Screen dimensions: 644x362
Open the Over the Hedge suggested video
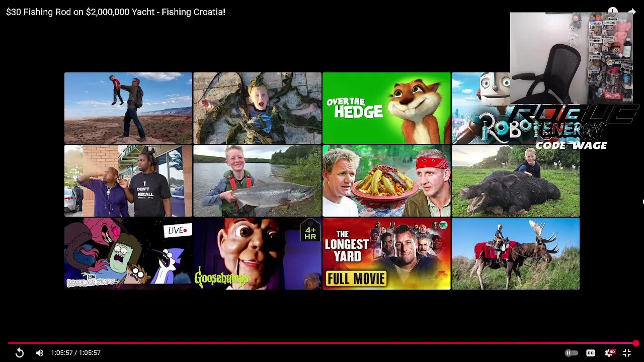coord(386,108)
